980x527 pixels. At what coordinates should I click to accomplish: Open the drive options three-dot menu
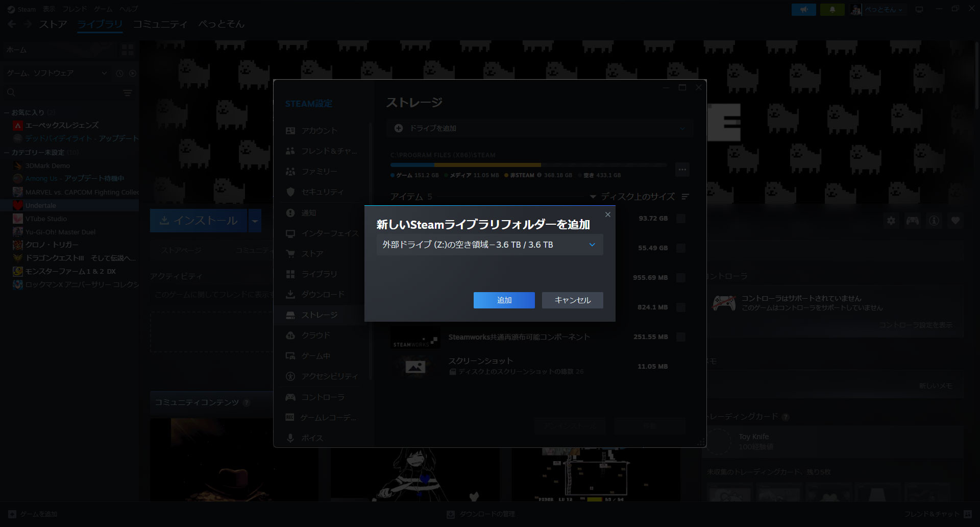coord(682,169)
